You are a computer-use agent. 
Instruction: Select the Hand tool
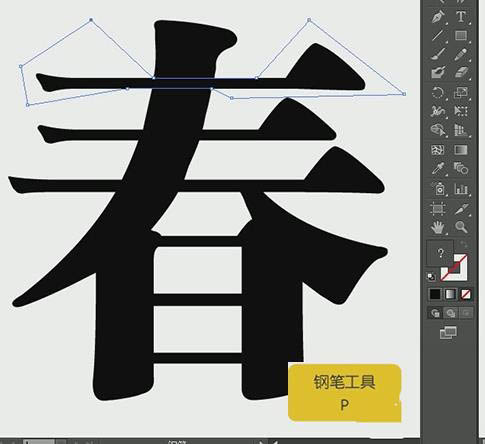439,228
